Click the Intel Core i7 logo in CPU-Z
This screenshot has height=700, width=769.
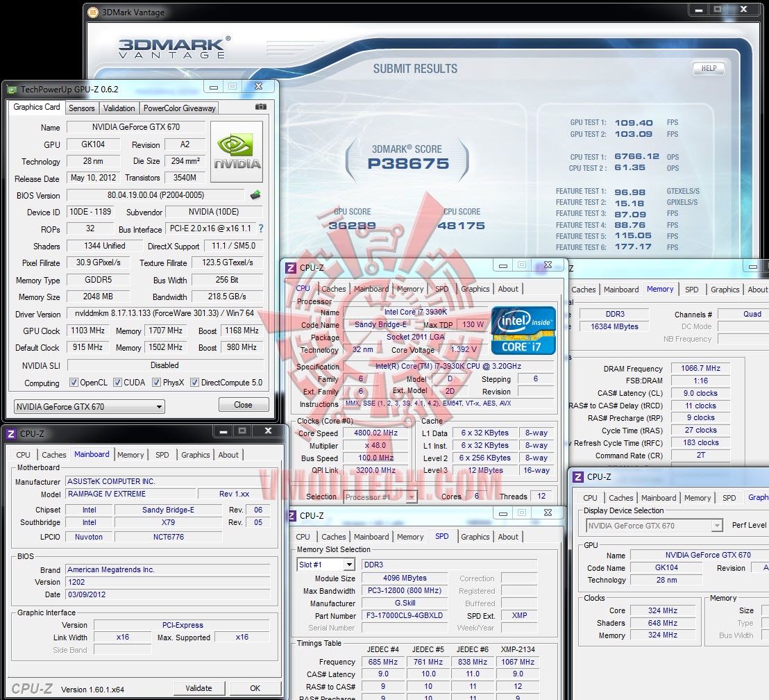click(x=523, y=331)
